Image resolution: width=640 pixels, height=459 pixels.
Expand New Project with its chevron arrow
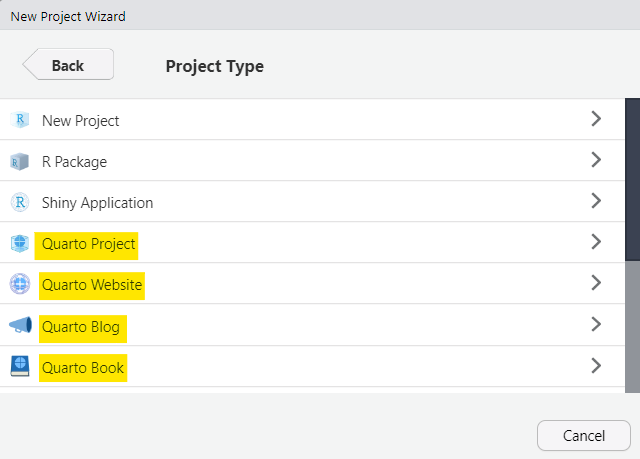tap(596, 119)
